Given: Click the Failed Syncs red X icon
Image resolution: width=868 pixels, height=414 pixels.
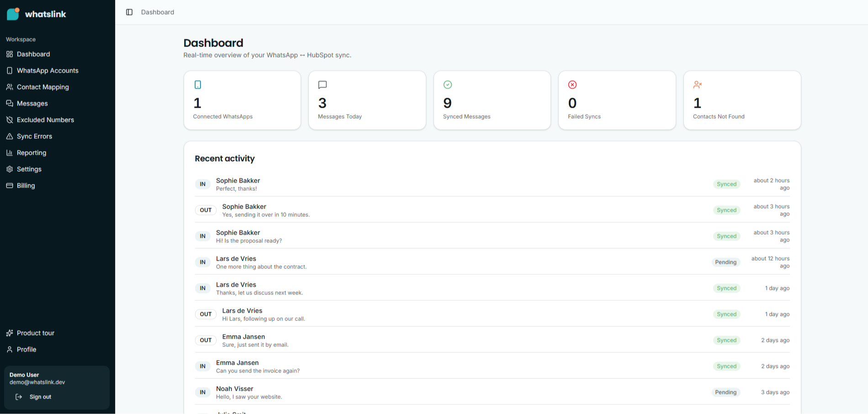Looking at the screenshot, I should [572, 84].
